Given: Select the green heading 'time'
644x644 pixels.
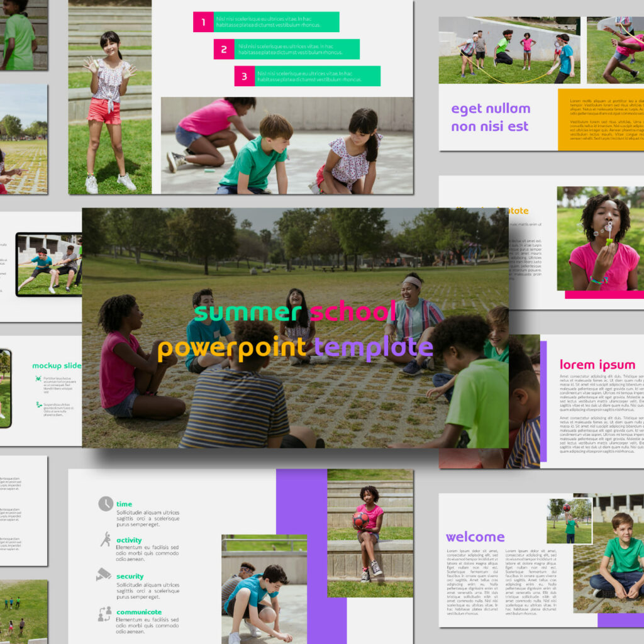Looking at the screenshot, I should click(125, 504).
